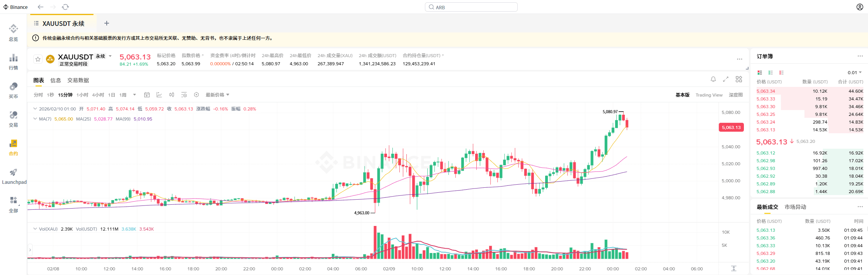Image resolution: width=868 pixels, height=275 pixels.
Task: Switch chart to Trading View mode
Action: (709, 95)
